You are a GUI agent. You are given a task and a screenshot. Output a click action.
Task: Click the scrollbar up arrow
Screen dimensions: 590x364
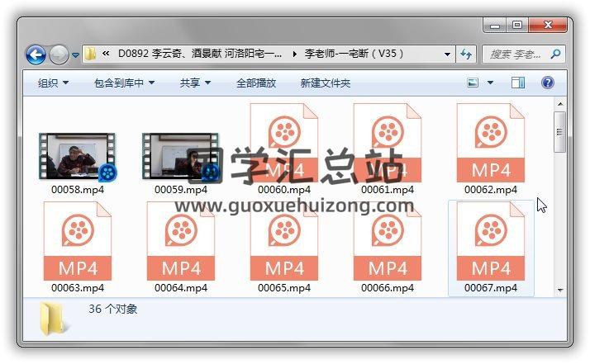[x=560, y=103]
